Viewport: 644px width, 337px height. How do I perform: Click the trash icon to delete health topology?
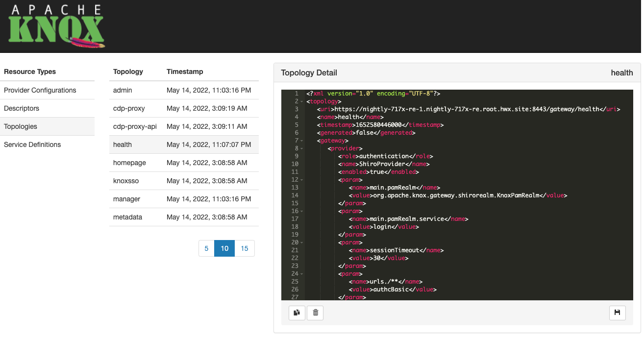315,313
